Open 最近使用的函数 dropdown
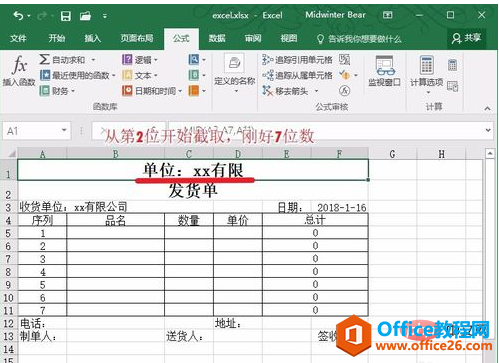This screenshot has width=499, height=363. click(x=78, y=75)
